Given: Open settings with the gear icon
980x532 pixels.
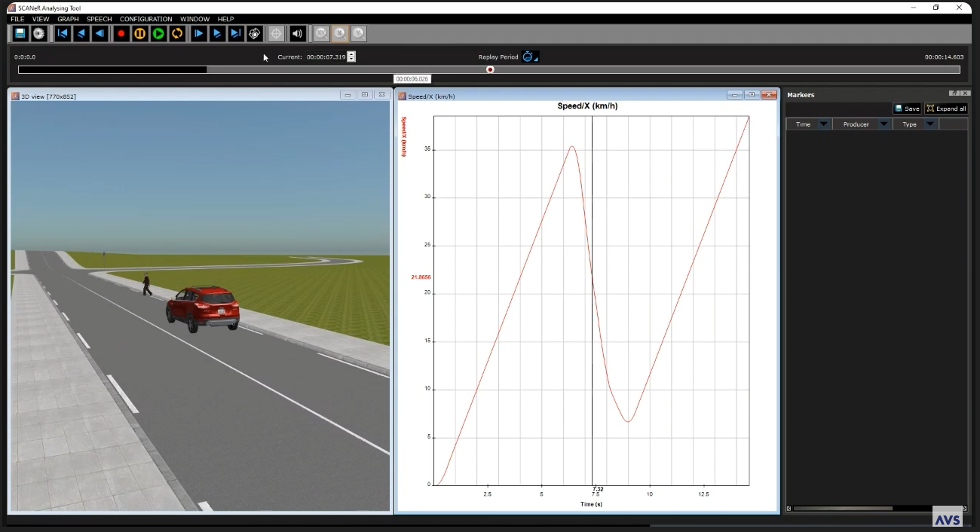Looking at the screenshot, I should click(38, 34).
